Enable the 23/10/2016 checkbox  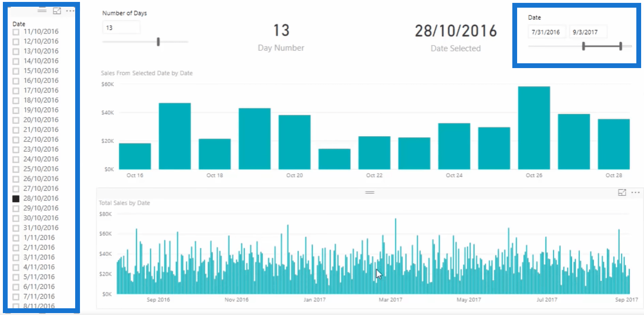[16, 150]
